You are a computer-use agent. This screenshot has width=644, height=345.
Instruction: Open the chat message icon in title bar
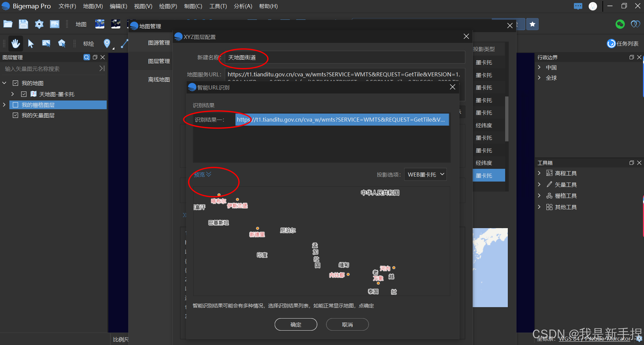[x=578, y=6]
